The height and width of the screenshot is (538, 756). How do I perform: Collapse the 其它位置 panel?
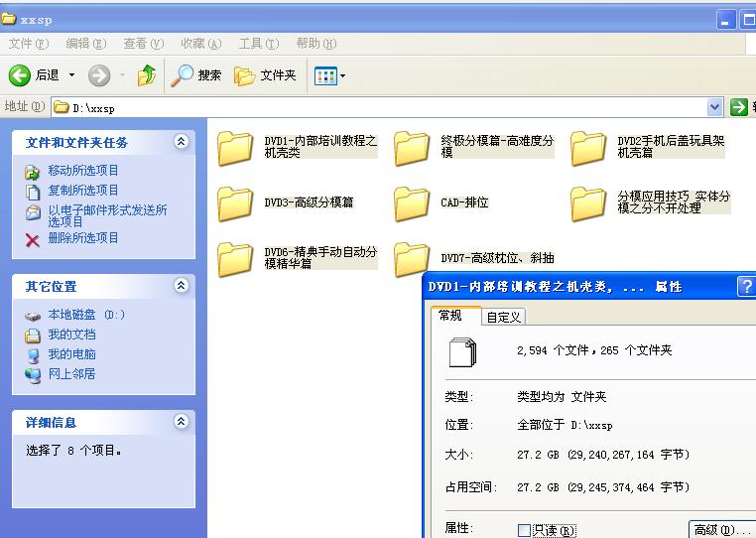coord(182,286)
